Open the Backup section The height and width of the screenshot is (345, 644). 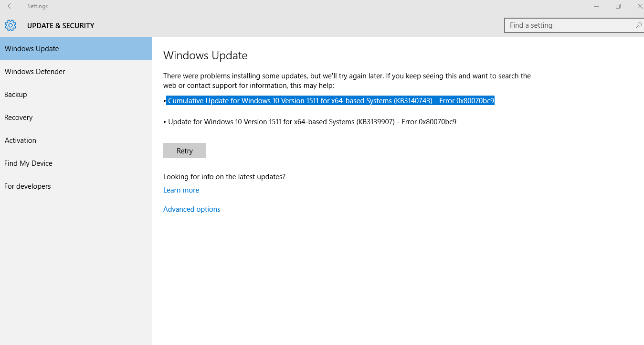76,94
